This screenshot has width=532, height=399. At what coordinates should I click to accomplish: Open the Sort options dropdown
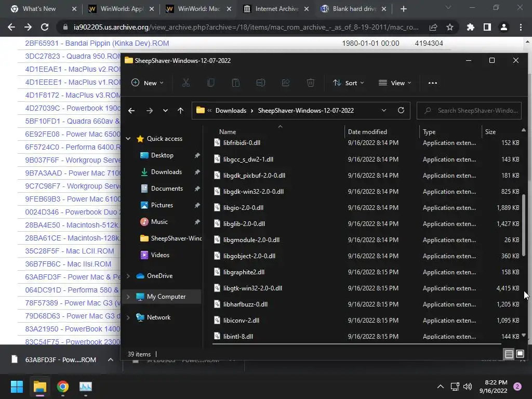point(349,83)
